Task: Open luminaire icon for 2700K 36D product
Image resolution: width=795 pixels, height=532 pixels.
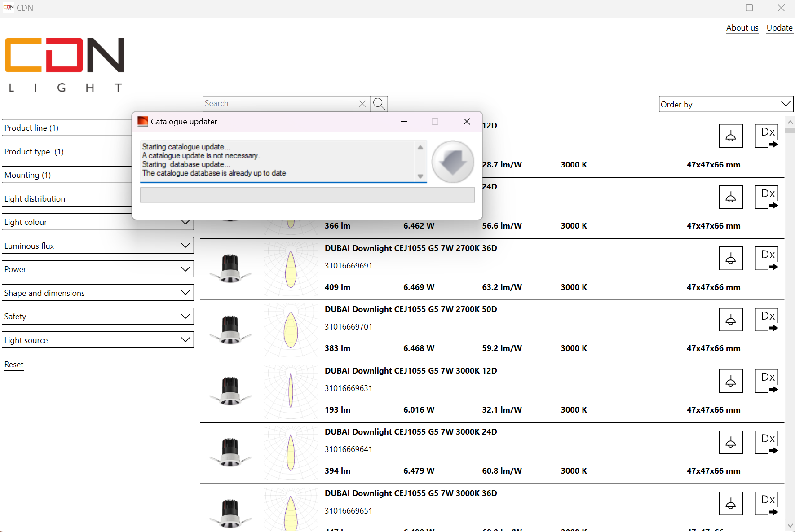Action: (730, 259)
